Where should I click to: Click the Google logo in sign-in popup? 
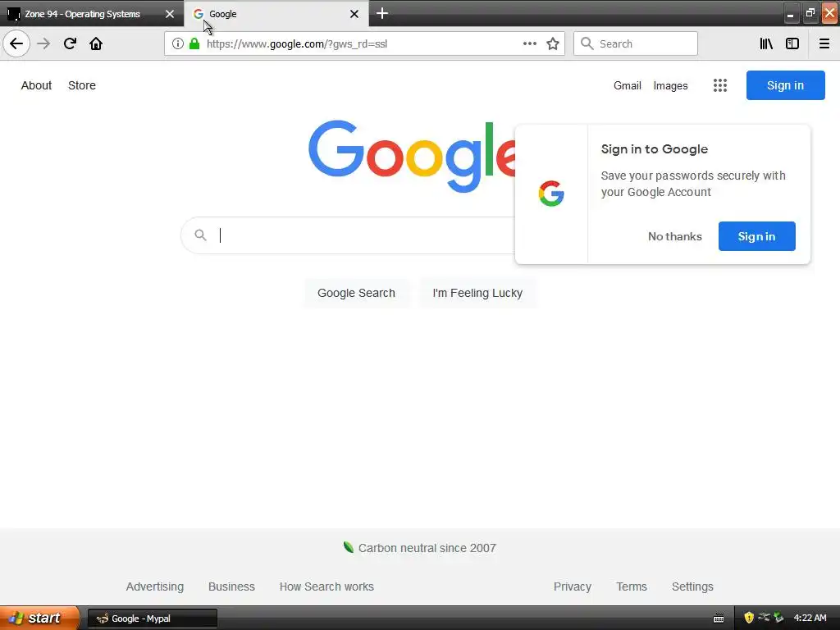[551, 194]
